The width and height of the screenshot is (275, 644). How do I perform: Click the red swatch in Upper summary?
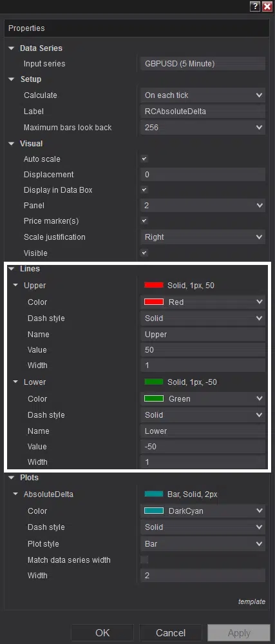153,285
